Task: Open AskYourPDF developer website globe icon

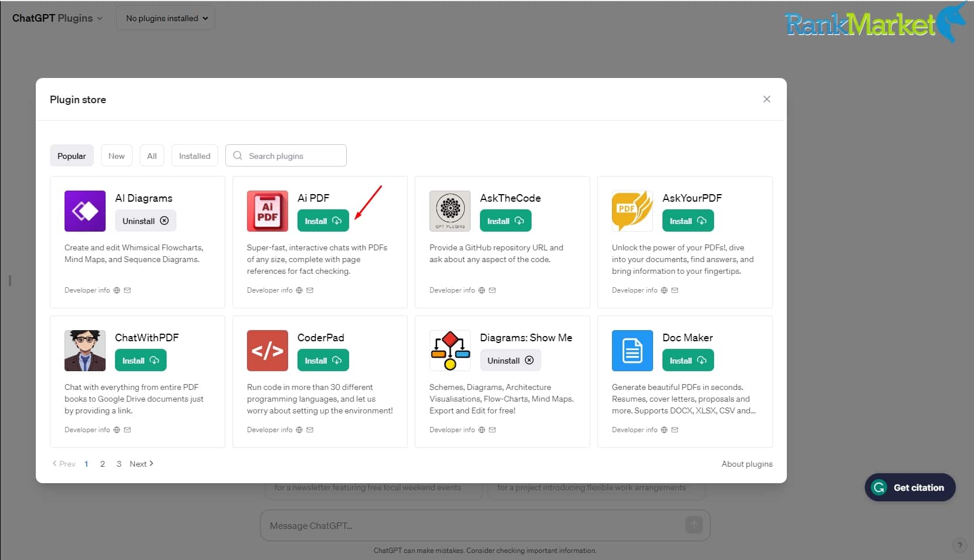Action: (664, 290)
